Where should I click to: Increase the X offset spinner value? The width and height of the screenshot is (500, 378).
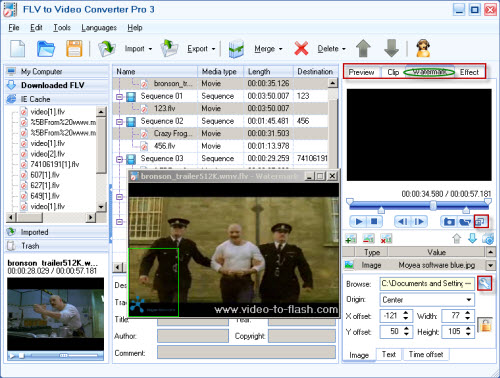406,313
